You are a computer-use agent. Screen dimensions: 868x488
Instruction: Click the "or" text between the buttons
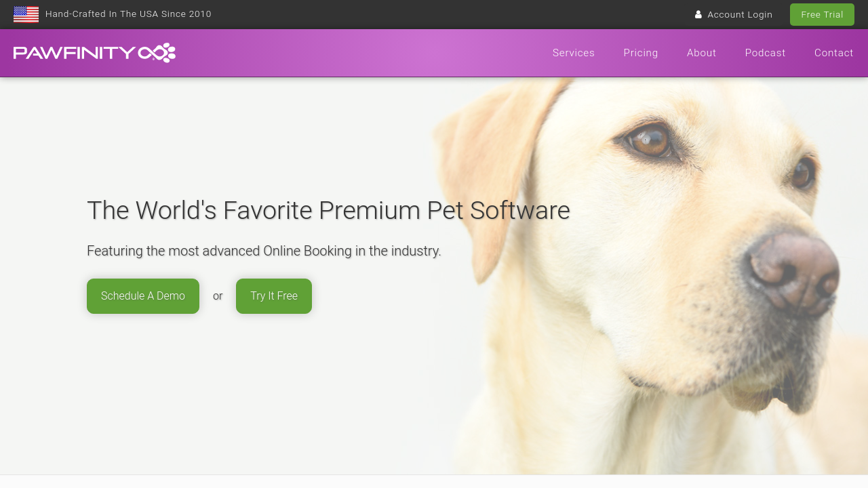[x=218, y=296]
